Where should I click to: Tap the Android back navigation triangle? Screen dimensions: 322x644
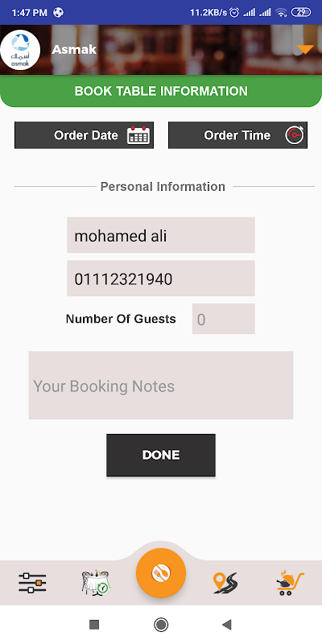[x=227, y=625]
